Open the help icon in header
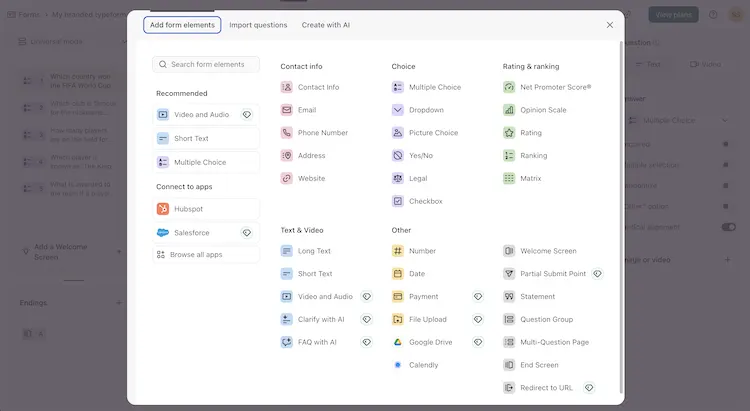This screenshot has width=750, height=411. 713,15
